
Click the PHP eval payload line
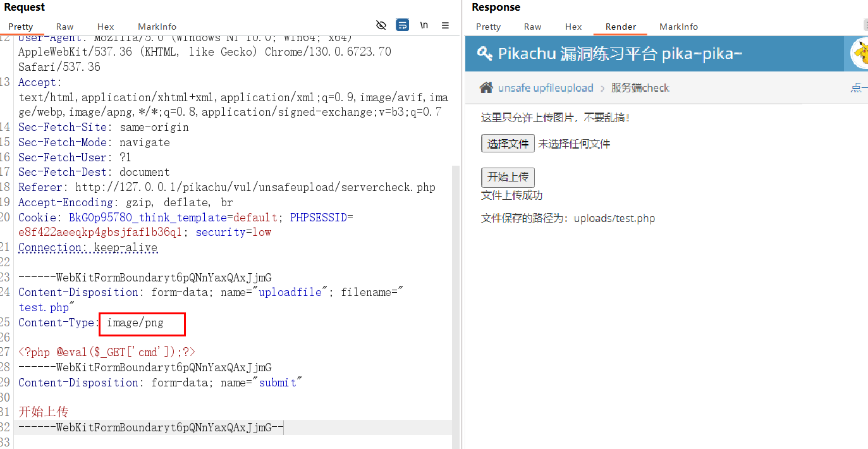click(107, 352)
